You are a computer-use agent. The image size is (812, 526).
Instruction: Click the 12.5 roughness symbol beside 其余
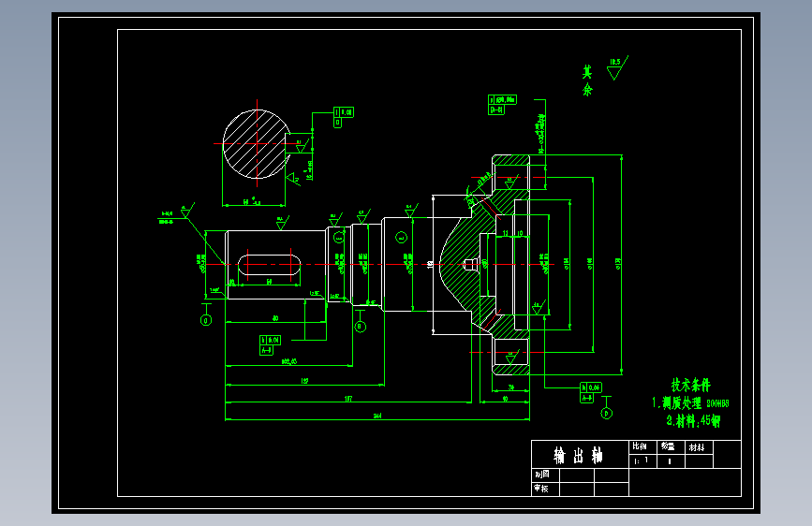tap(616, 67)
